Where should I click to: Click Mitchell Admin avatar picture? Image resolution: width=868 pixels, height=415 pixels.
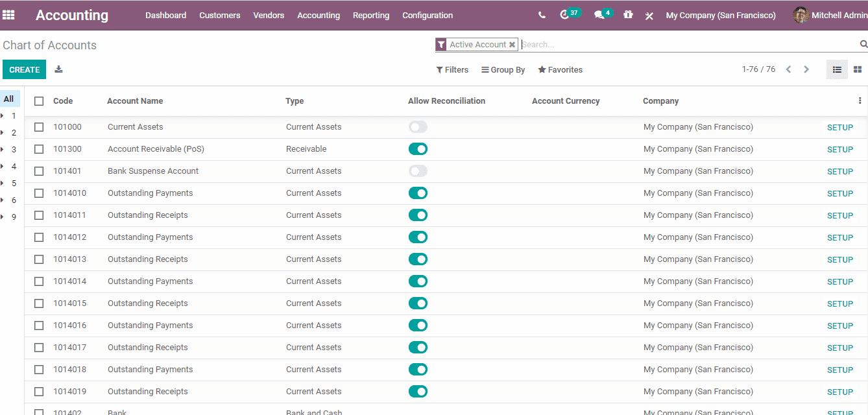(x=801, y=15)
